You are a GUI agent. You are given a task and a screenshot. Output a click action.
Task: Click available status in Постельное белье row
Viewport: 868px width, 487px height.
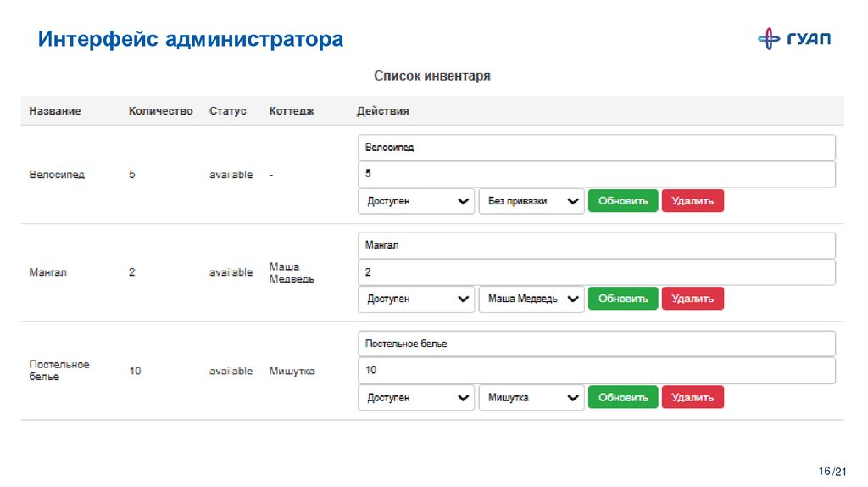click(231, 372)
